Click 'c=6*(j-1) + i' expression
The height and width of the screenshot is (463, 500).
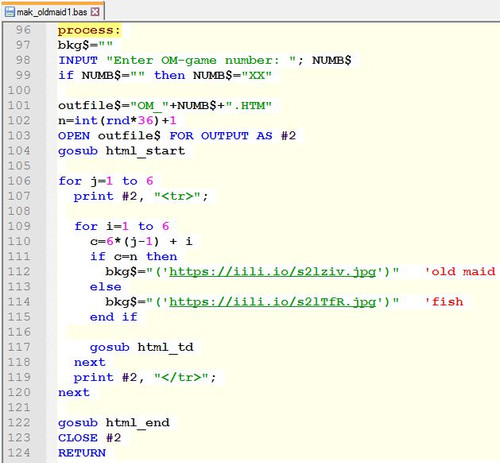click(x=141, y=241)
